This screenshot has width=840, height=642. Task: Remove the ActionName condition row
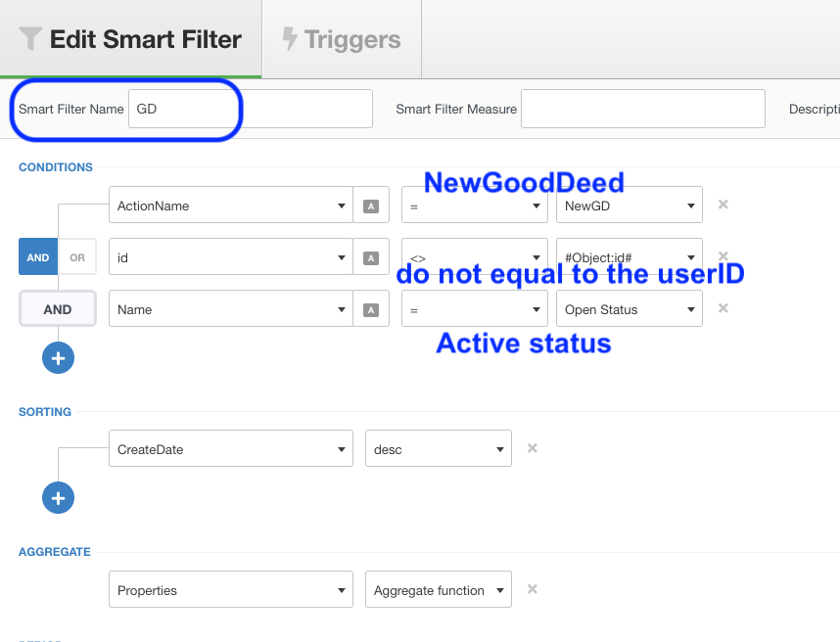coord(723,205)
